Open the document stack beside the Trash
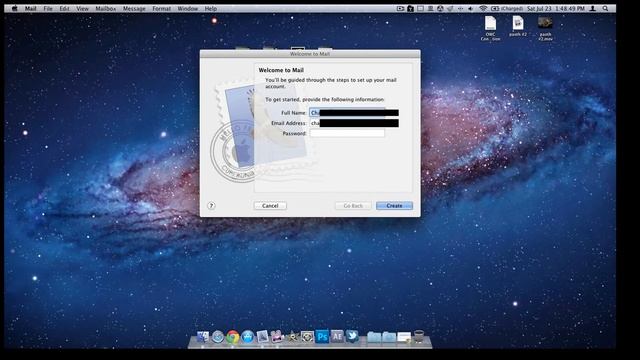 click(x=404, y=337)
